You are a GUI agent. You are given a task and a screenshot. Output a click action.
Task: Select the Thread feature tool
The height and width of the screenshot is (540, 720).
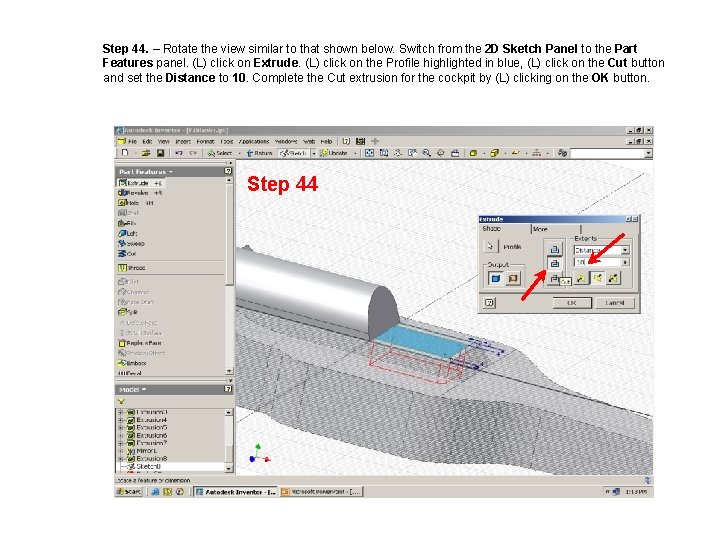[x=132, y=268]
